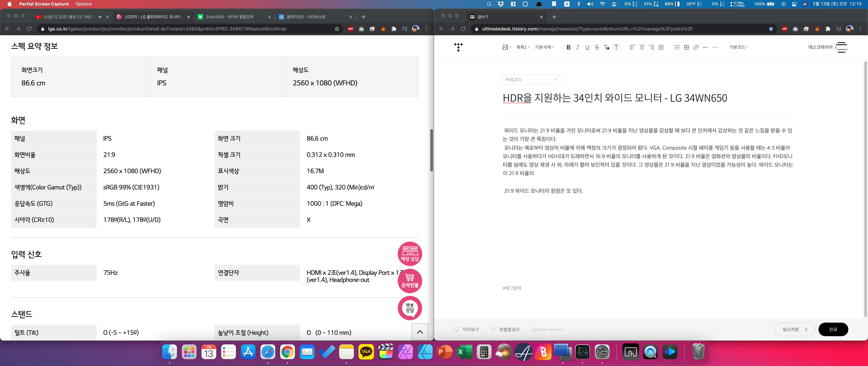This screenshot has width=868, height=366.
Task: Click the 임시저장 temporary save button
Action: [x=791, y=329]
